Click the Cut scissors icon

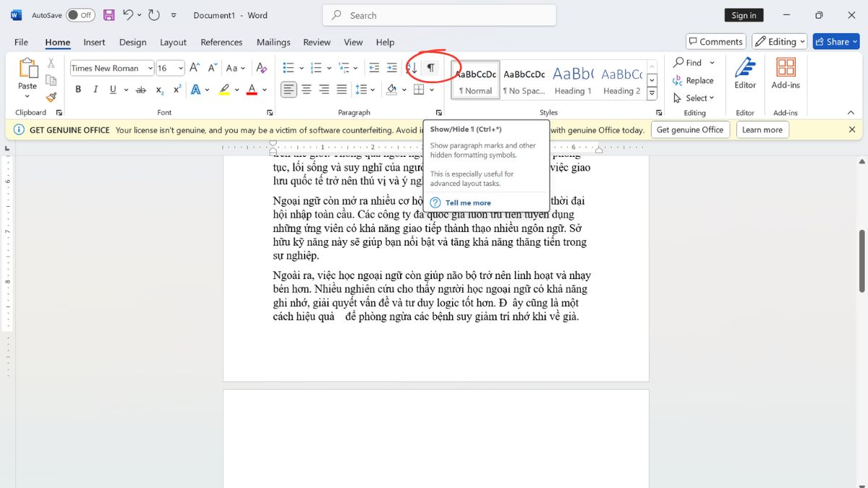pyautogui.click(x=51, y=64)
